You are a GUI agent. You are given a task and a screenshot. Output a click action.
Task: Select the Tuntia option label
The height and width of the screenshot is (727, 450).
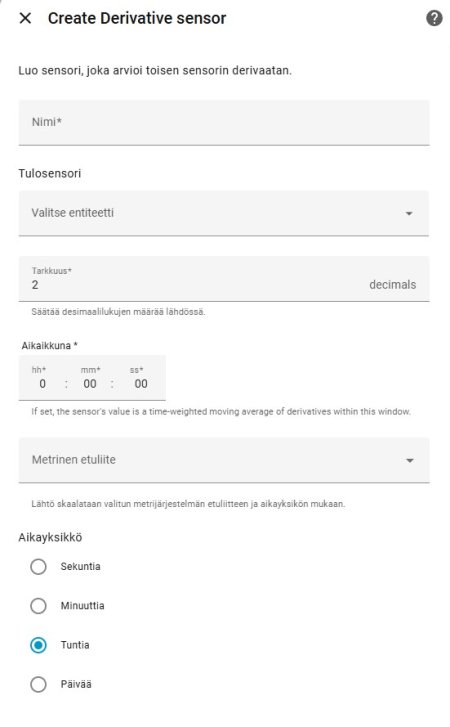pyautogui.click(x=75, y=645)
